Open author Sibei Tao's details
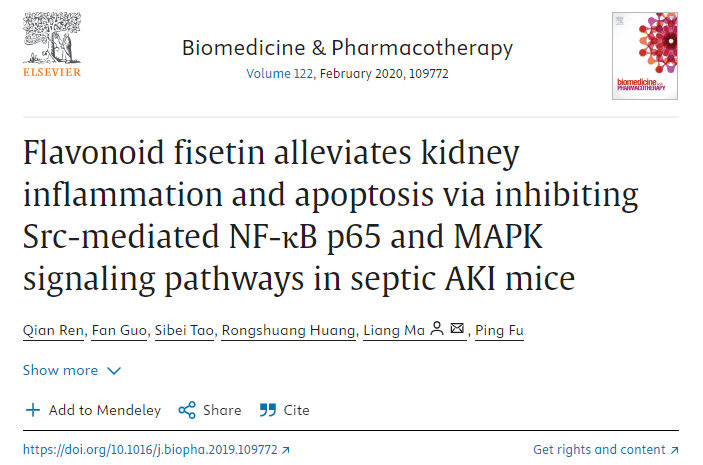This screenshot has height=465, width=703. point(184,330)
